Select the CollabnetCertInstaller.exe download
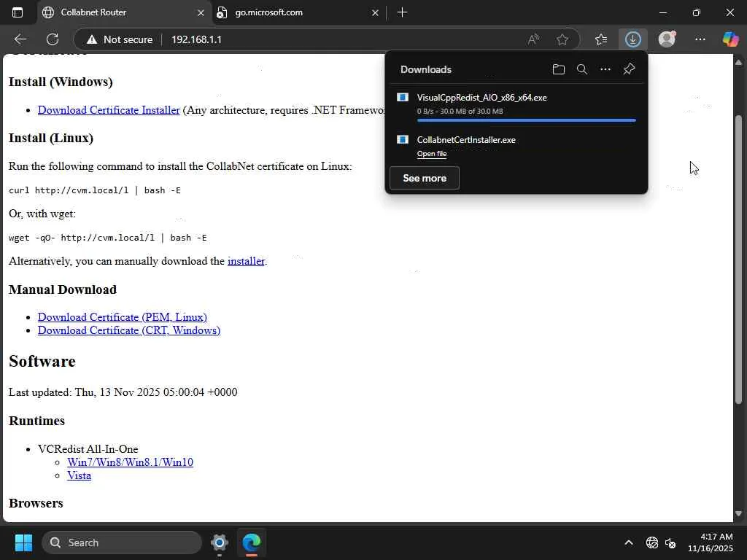 coord(516,146)
